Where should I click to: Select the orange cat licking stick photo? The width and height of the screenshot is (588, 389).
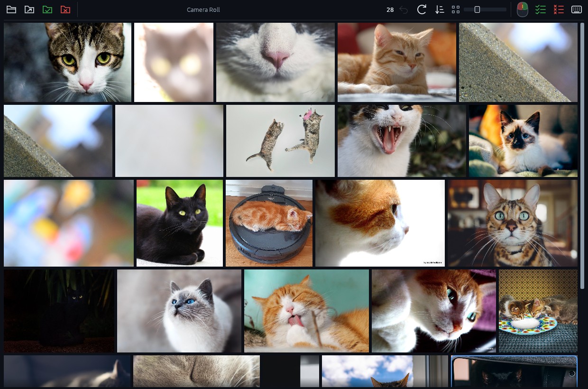(306, 311)
